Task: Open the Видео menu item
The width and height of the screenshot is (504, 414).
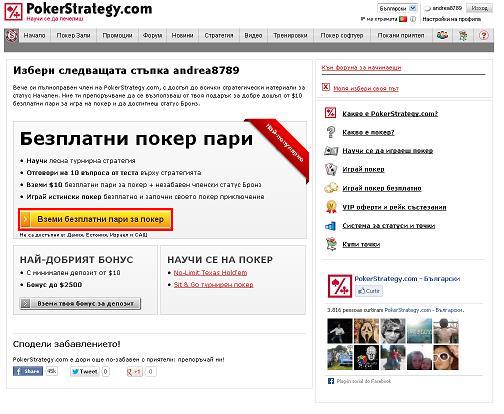Action: [x=253, y=35]
